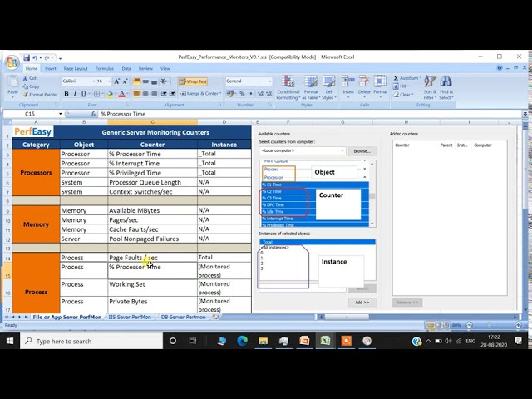Expand the Merge & Center options
This screenshot has width=532, height=399.
220,93
